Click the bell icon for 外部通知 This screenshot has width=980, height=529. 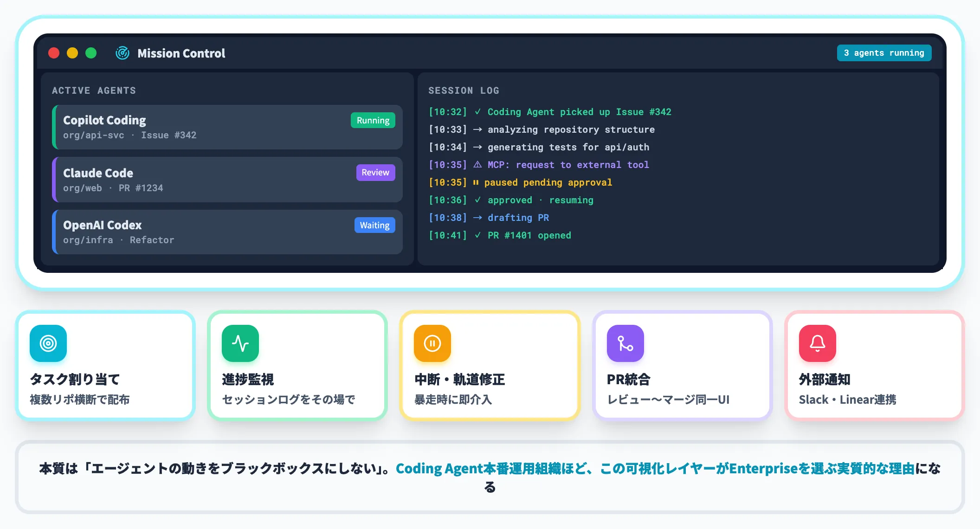(818, 343)
